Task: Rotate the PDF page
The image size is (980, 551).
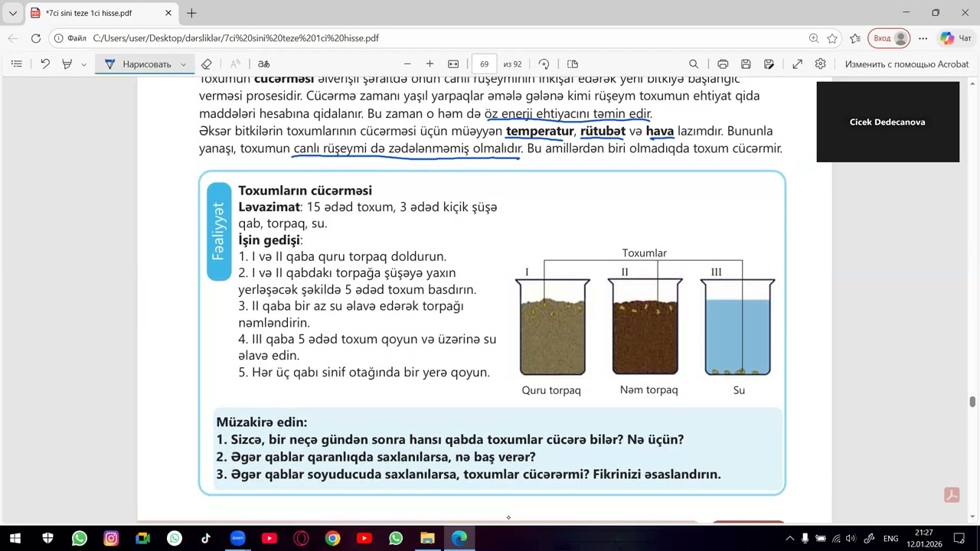Action: pos(544,64)
